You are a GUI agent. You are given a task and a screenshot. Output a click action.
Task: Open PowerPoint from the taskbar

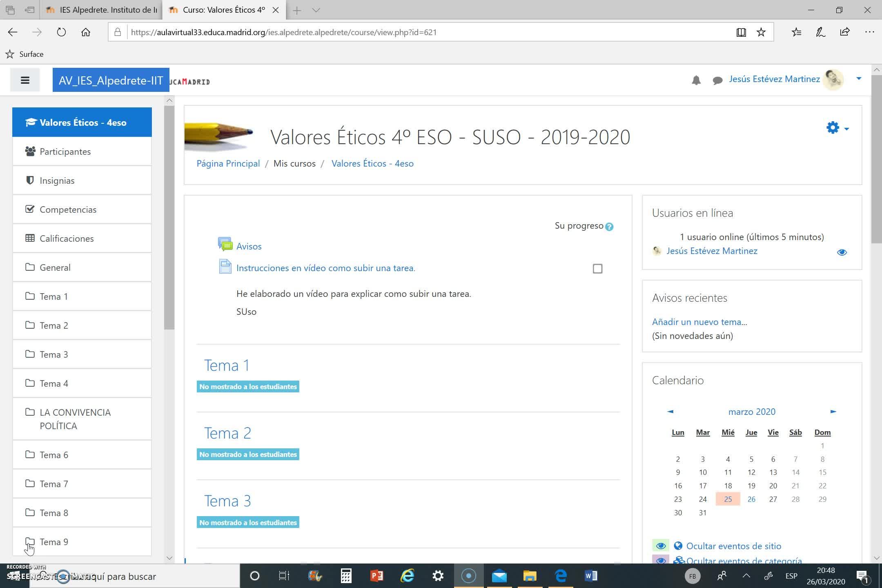(x=376, y=576)
